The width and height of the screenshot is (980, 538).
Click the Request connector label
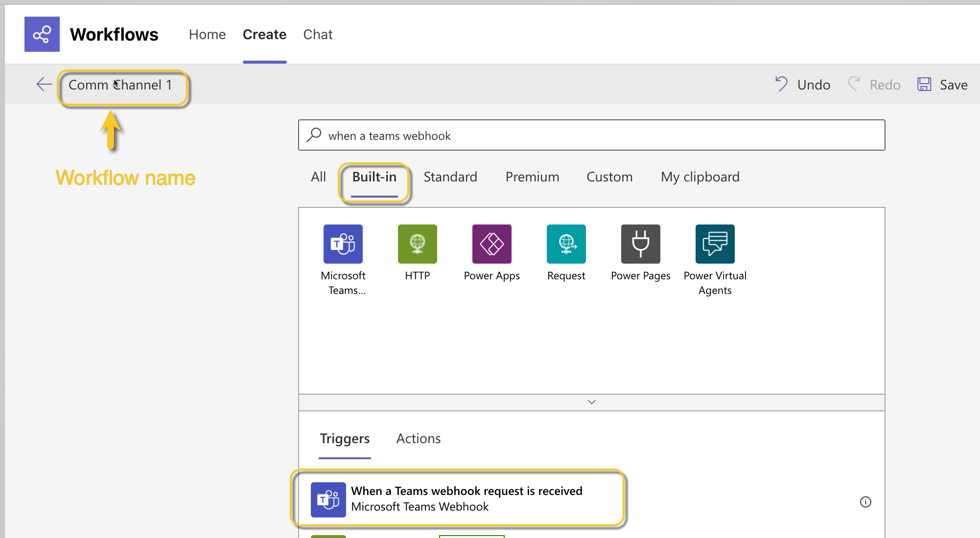[566, 276]
